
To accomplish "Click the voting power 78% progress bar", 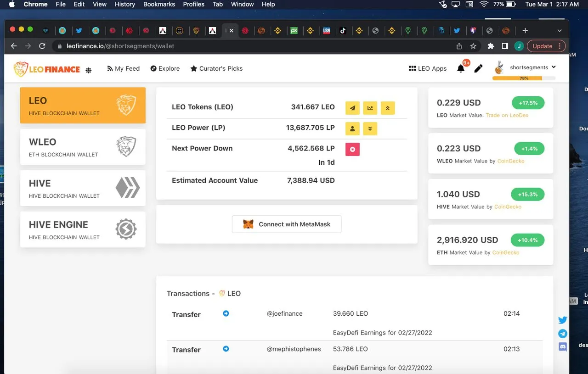I will tap(524, 78).
